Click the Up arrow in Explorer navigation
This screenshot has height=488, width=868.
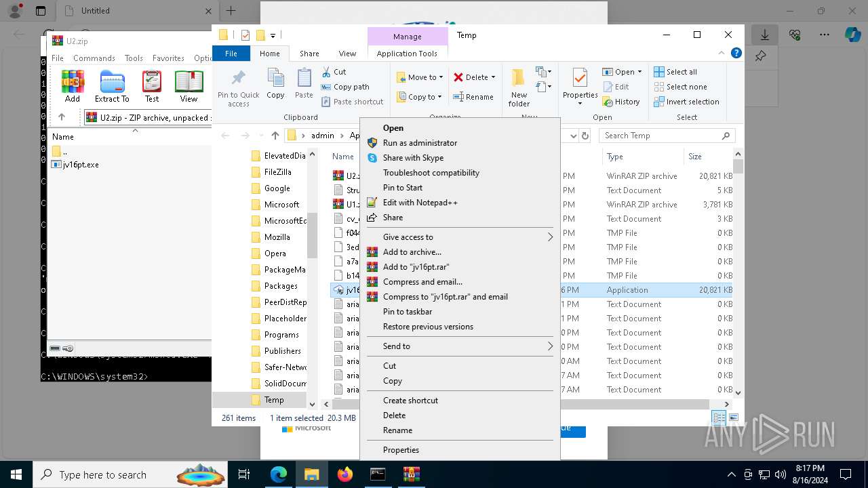[275, 136]
